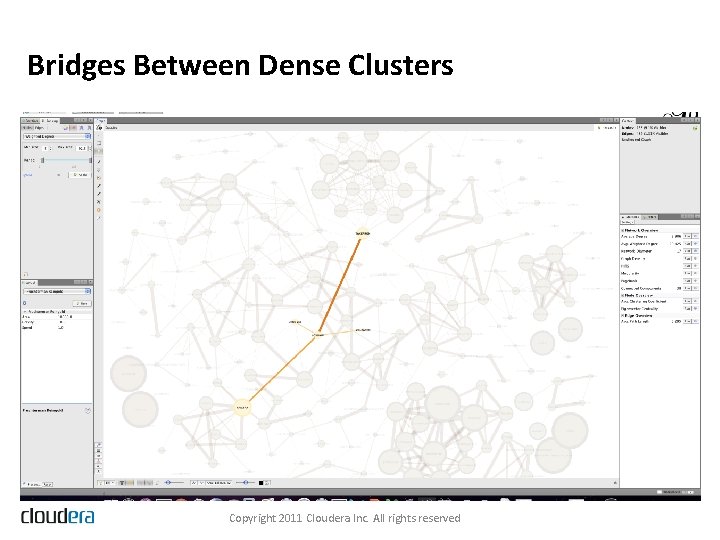
Task: Click the ranking Apply button
Action: [80, 175]
